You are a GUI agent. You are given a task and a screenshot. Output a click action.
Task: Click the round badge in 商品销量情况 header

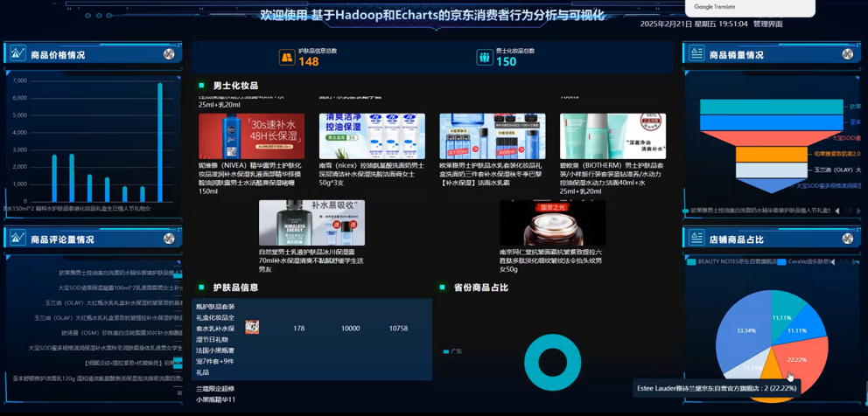point(848,54)
